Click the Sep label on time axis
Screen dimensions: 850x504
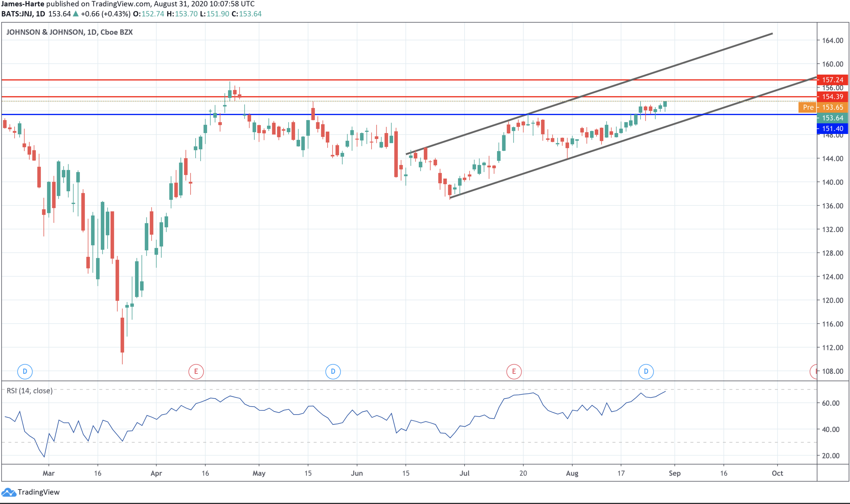point(675,473)
